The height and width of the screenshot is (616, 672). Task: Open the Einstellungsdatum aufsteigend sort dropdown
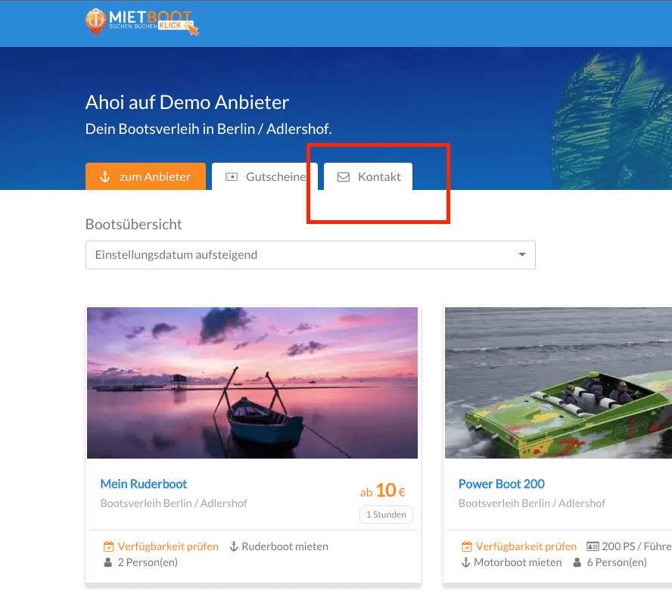(x=303, y=255)
